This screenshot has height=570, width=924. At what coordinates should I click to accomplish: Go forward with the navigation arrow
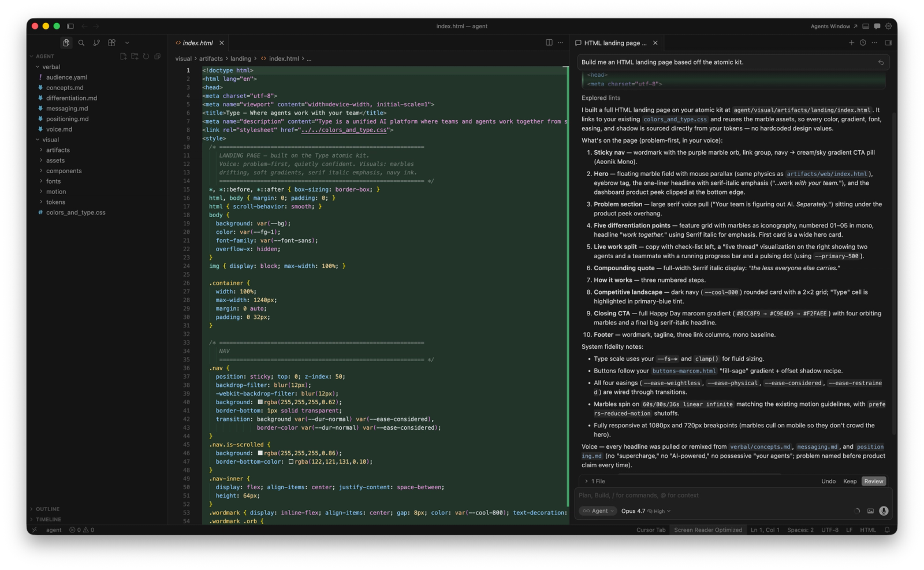coord(96,26)
